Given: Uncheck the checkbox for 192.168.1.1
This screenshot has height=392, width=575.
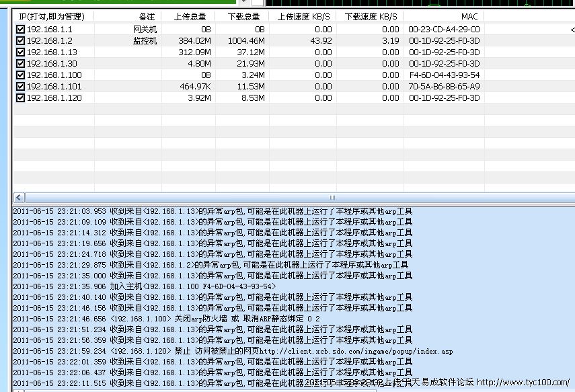Looking at the screenshot, I should pos(20,30).
